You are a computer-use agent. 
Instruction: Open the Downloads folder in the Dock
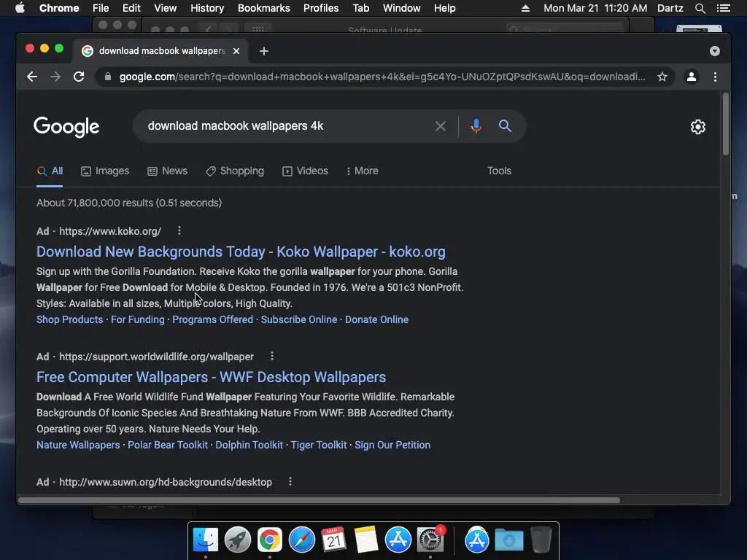click(508, 540)
